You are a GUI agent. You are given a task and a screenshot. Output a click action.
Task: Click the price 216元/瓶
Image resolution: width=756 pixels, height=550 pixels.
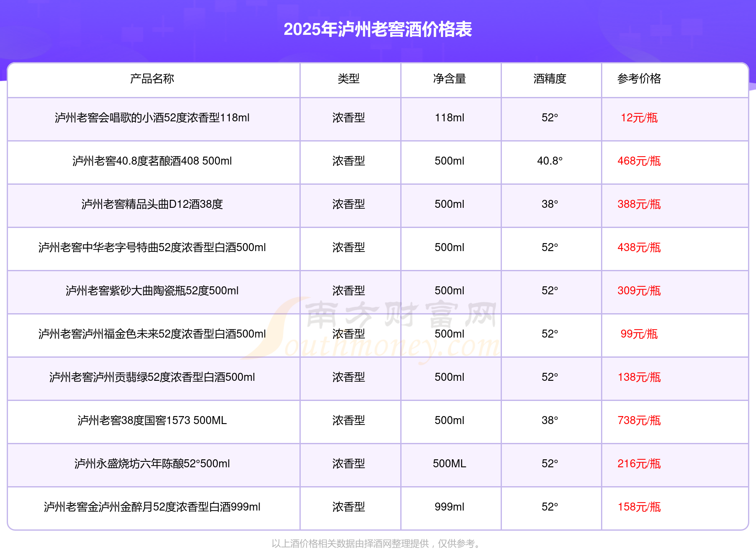coord(639,464)
